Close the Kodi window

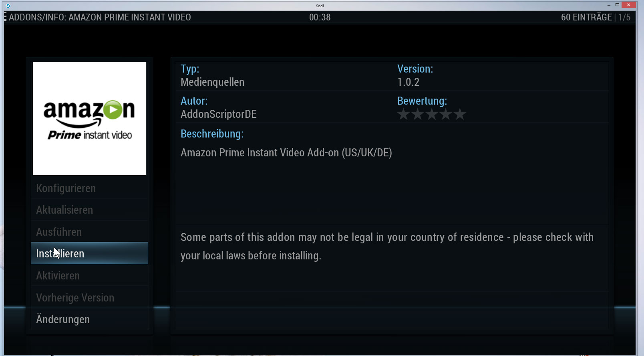(629, 5)
